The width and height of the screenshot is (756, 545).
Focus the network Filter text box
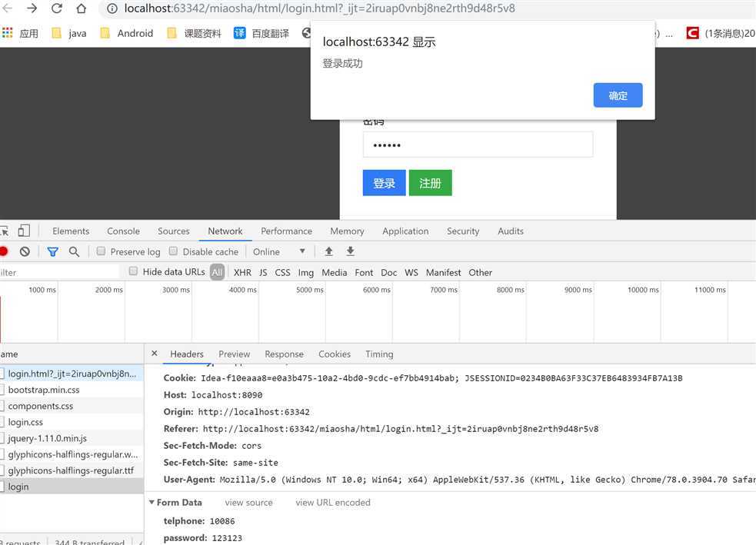(x=59, y=272)
